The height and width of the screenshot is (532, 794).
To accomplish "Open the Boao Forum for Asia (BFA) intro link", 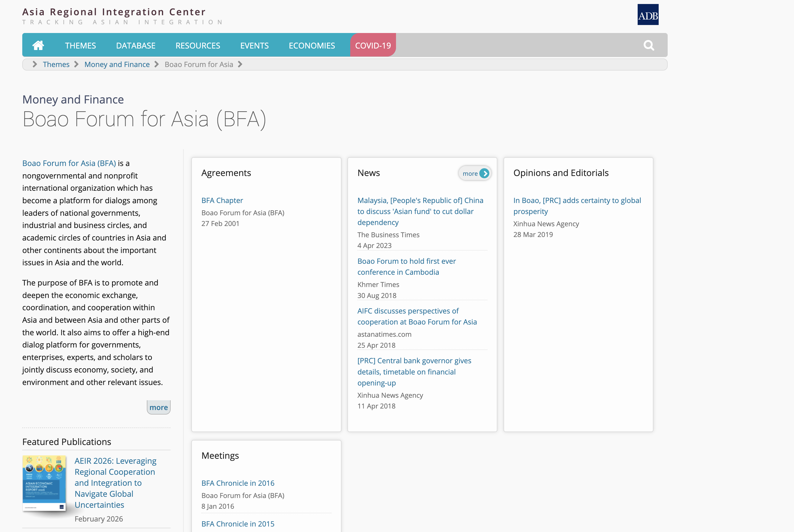I will tap(69, 163).
